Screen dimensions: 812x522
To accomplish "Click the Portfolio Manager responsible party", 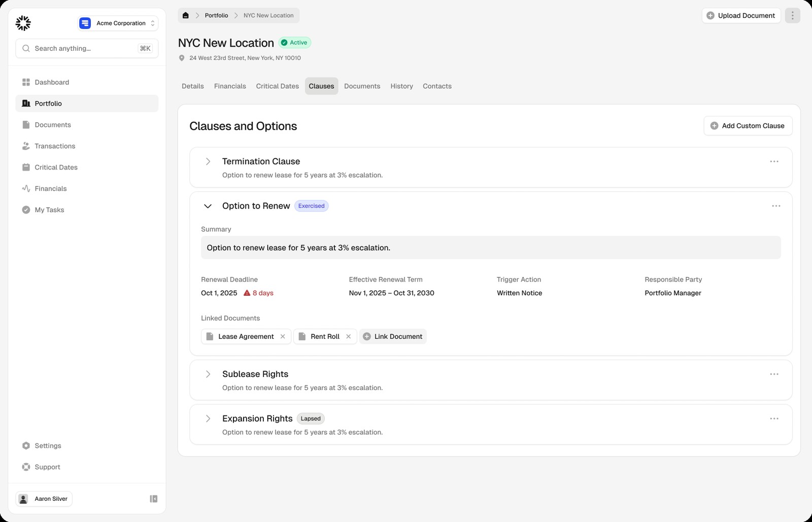I will [673, 293].
